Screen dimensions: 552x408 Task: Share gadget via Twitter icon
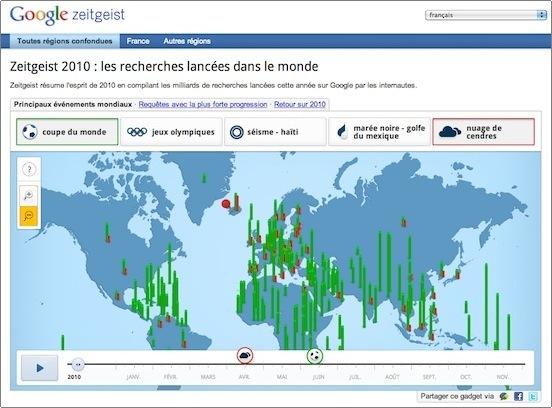533,396
